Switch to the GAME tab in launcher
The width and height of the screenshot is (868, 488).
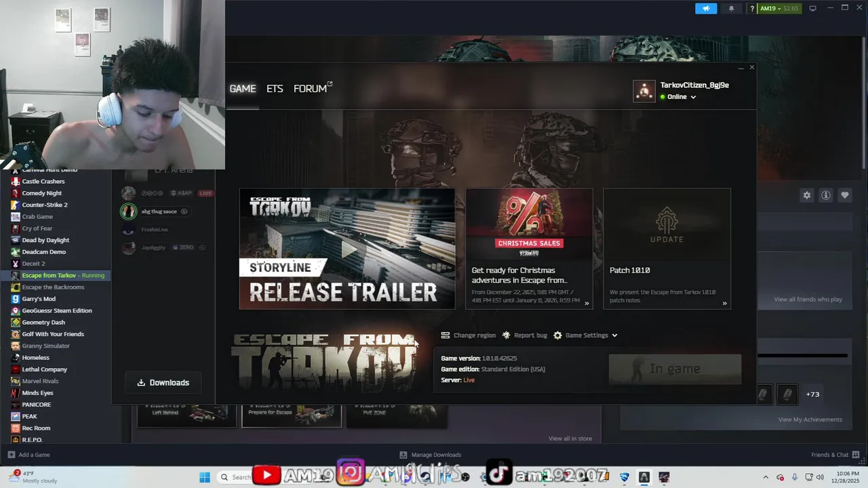(x=242, y=89)
